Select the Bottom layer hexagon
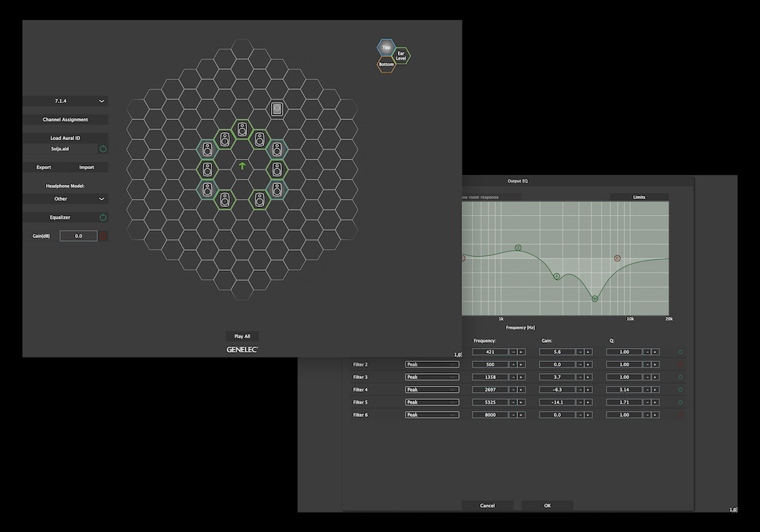This screenshot has width=760, height=532. point(386,65)
